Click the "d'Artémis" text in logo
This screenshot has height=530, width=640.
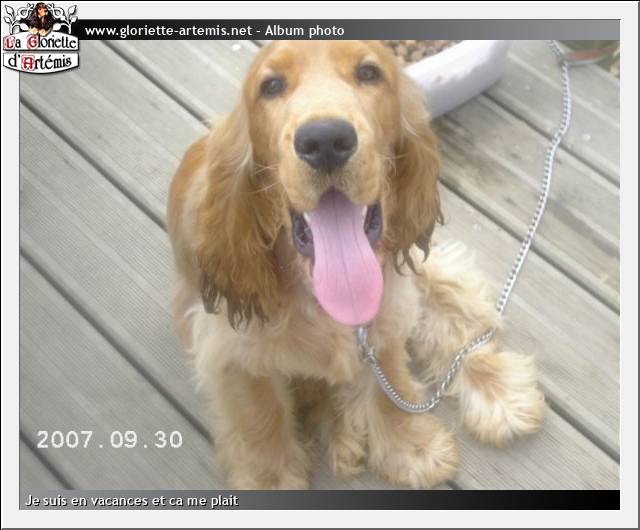[x=40, y=61]
